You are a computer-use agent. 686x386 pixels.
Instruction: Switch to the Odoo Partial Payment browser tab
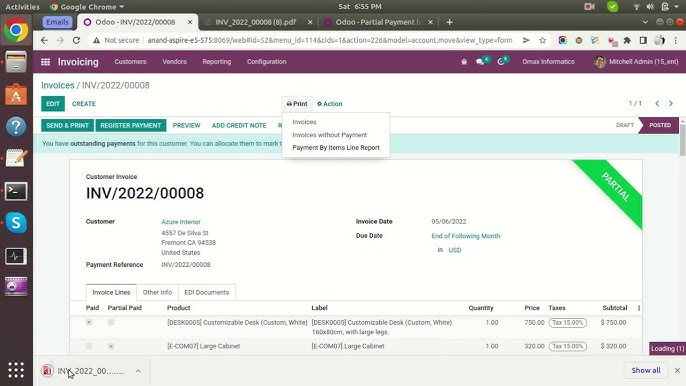pyautogui.click(x=378, y=22)
